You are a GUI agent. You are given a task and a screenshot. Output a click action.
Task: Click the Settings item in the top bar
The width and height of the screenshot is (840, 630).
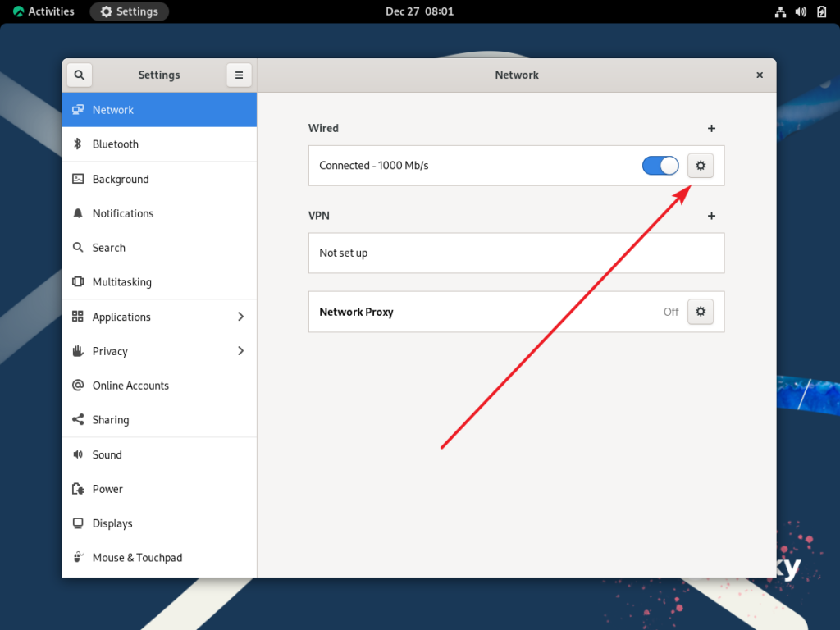[129, 11]
